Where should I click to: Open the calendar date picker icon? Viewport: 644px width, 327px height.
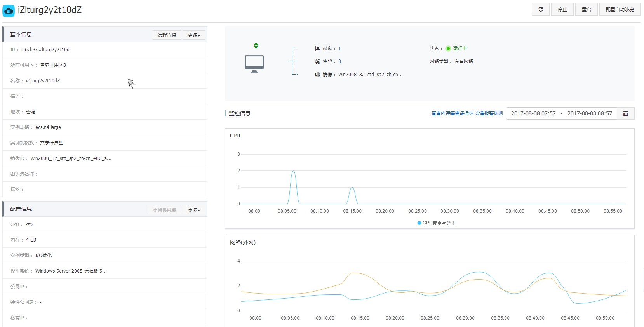(x=625, y=113)
